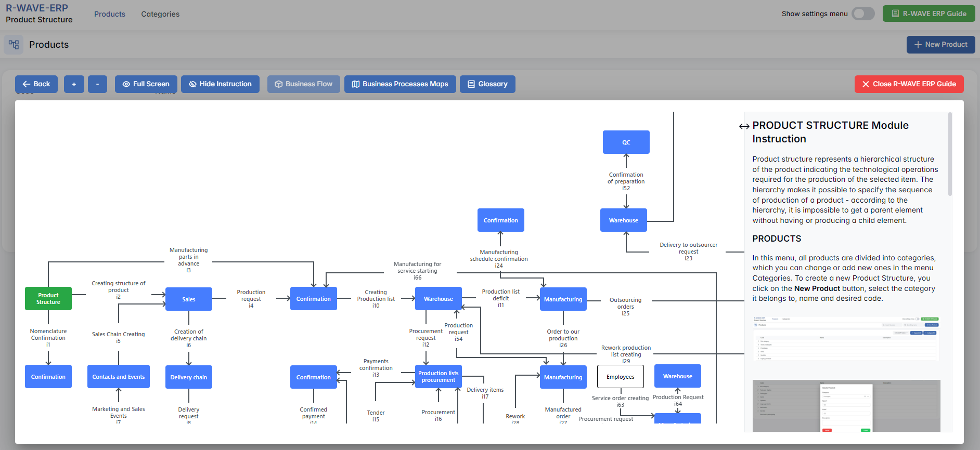Go Back from the guide
Viewport: 980px width, 450px height.
36,84
